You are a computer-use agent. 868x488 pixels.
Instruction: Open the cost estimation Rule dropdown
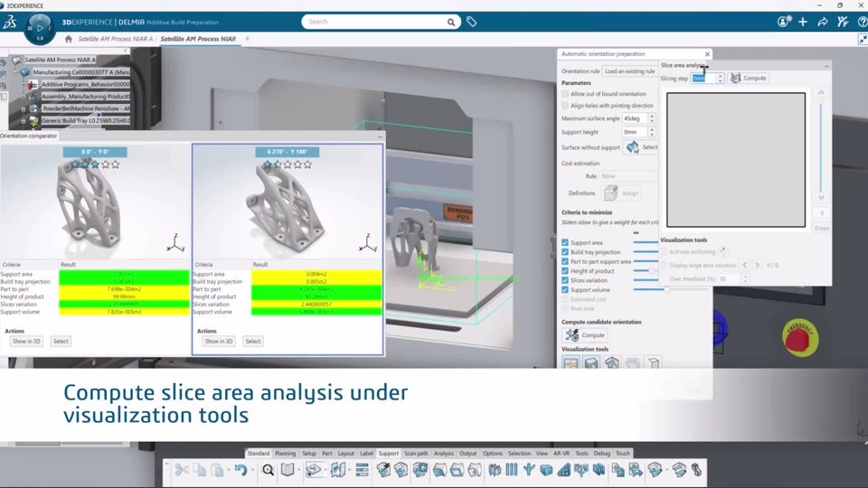click(x=629, y=176)
